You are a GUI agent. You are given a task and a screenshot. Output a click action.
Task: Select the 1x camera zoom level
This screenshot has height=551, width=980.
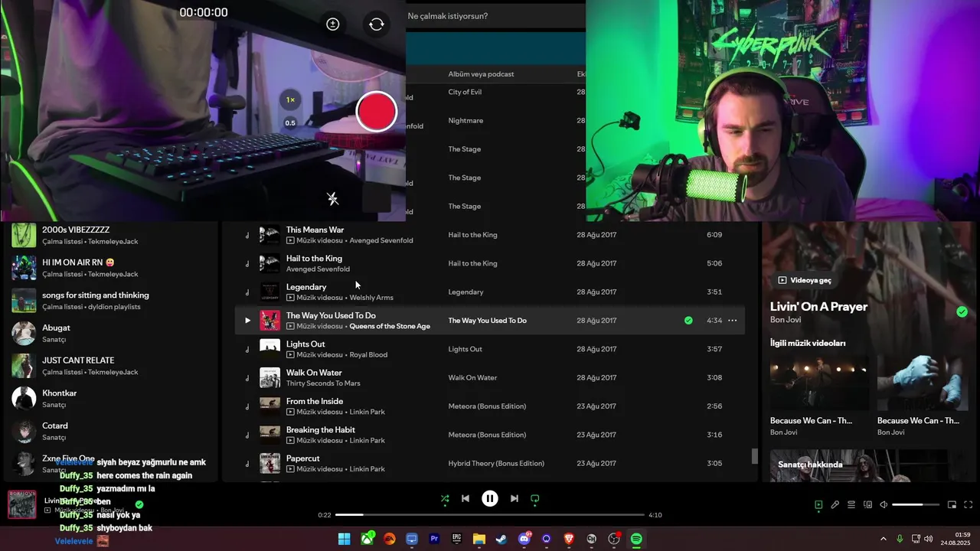tap(290, 100)
